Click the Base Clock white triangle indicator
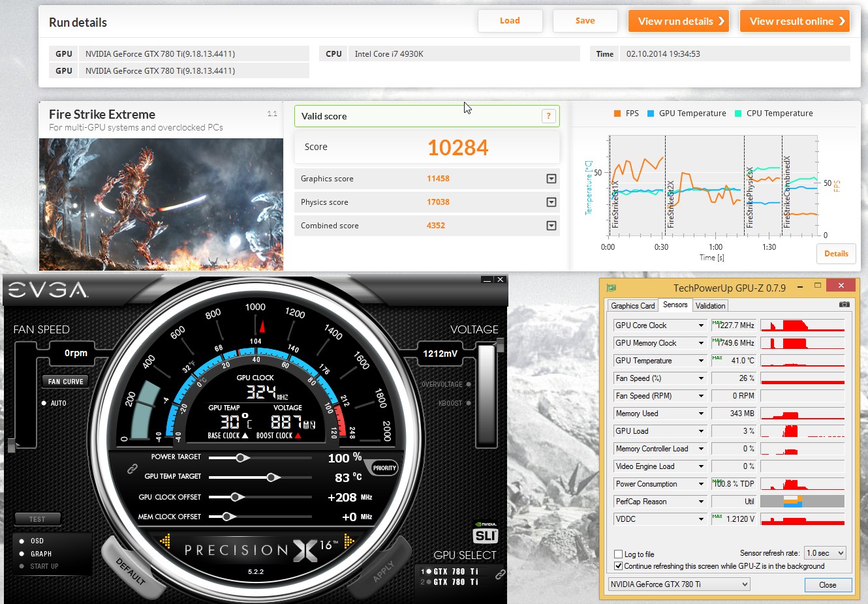This screenshot has height=604, width=868. (x=245, y=435)
